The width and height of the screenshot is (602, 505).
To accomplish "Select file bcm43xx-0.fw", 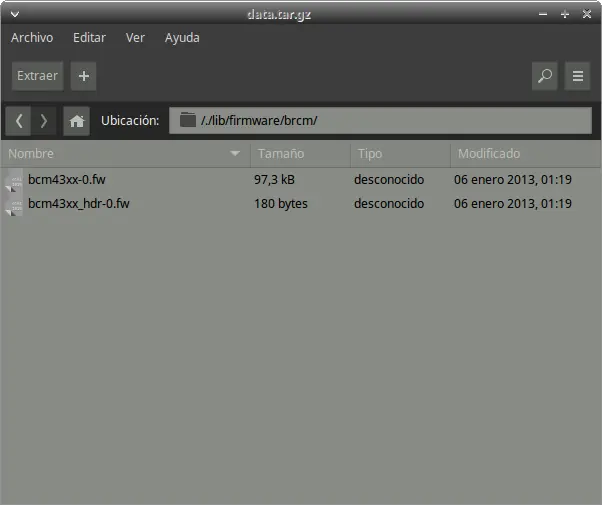I will [66, 179].
